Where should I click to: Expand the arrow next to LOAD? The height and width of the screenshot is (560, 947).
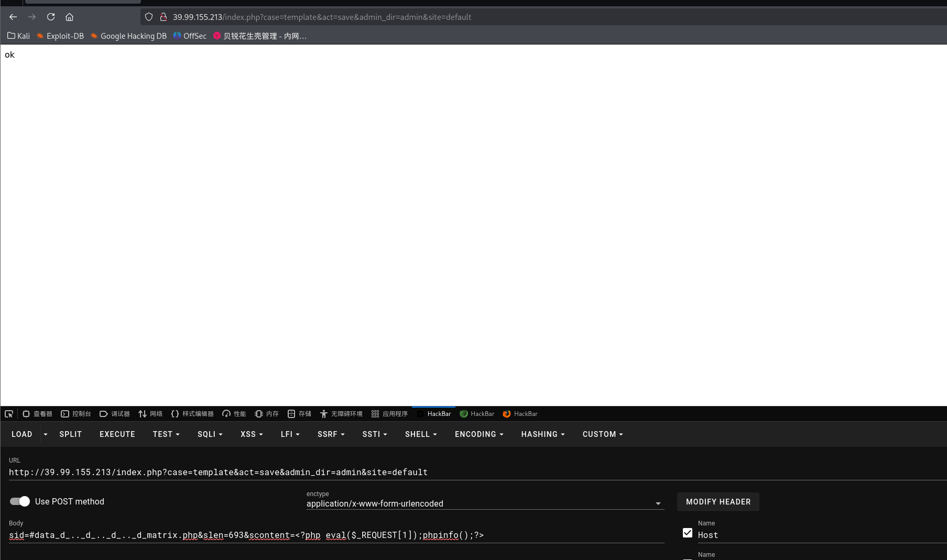pyautogui.click(x=46, y=434)
